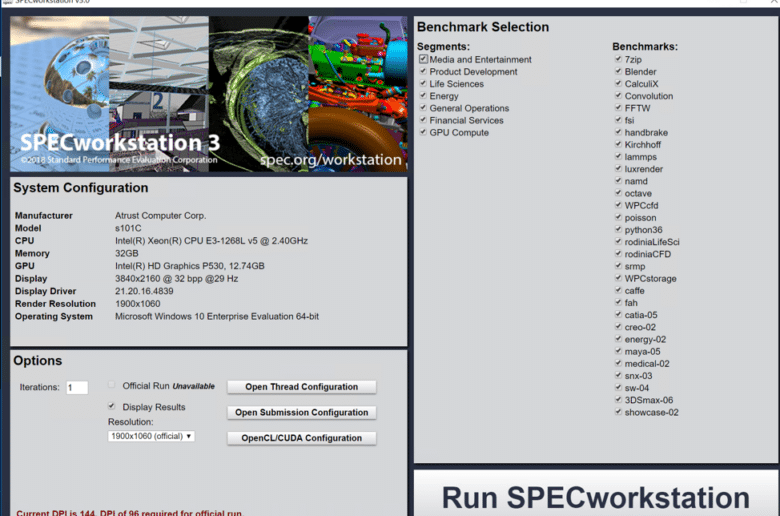Disable the fah benchmark
The width and height of the screenshot is (780, 516).
coord(618,302)
